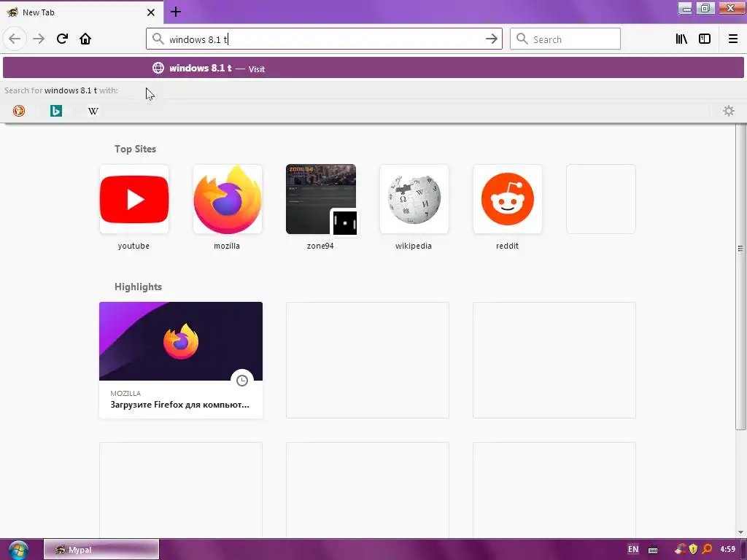
Task: Click the scrollbar down arrow
Action: tap(740, 532)
